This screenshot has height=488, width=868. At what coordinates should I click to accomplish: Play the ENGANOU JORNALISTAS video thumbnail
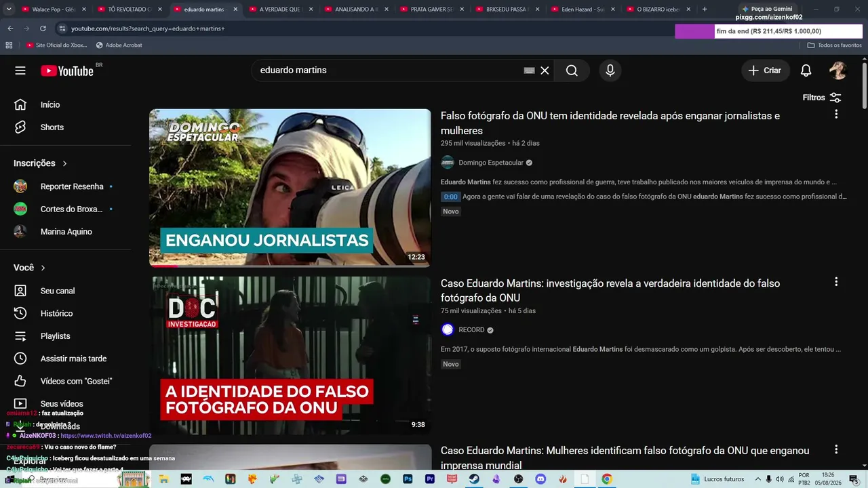(290, 188)
